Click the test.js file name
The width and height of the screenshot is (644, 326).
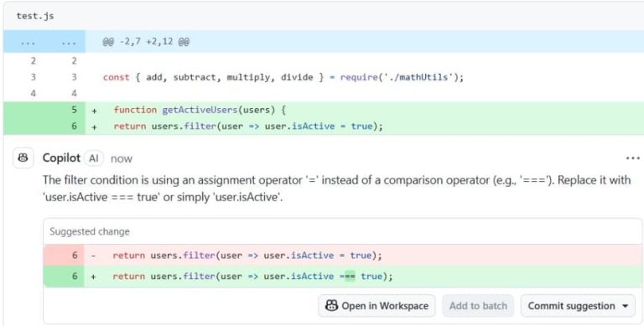tap(35, 17)
